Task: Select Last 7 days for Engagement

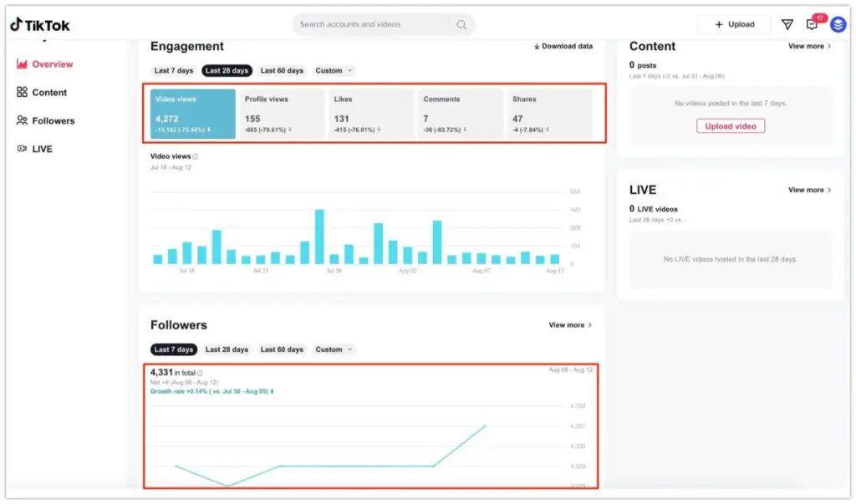Action: 174,70
